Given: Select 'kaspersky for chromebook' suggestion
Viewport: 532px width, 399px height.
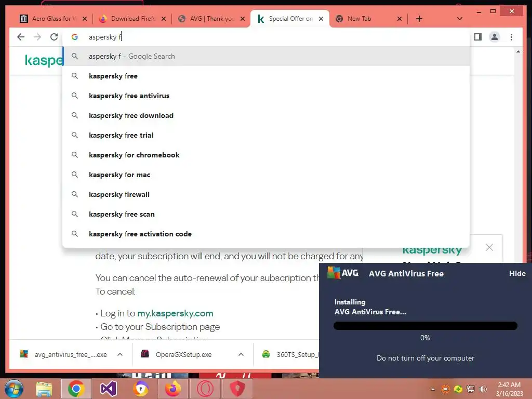Looking at the screenshot, I should tap(267, 155).
